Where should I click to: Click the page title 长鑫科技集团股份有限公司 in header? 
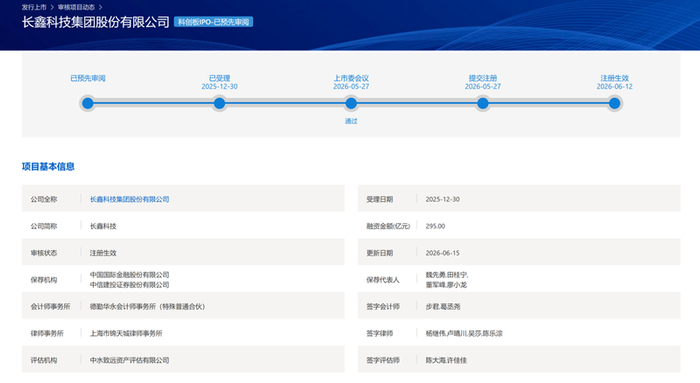click(96, 22)
